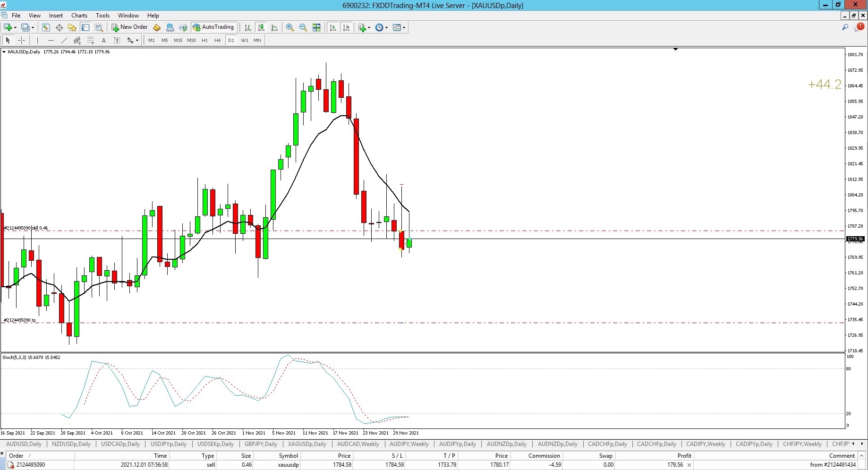Zoom in on the chart
This screenshot has width=868, height=470.
[x=290, y=27]
